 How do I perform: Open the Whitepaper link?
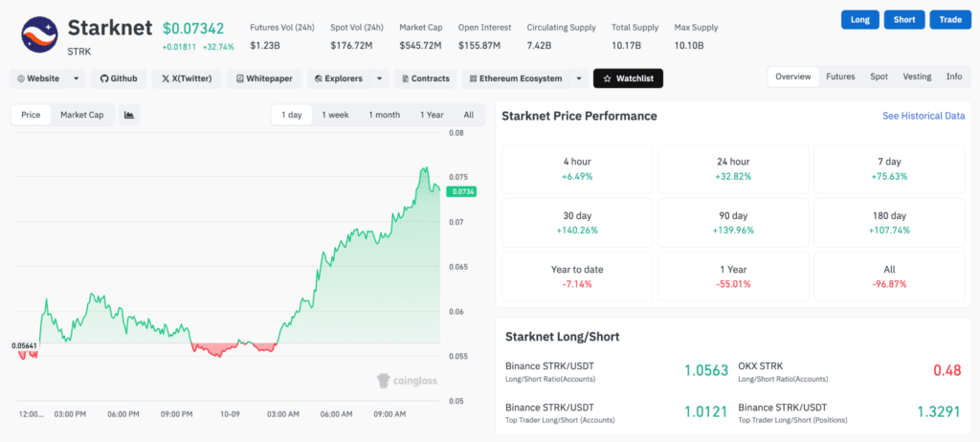point(264,78)
